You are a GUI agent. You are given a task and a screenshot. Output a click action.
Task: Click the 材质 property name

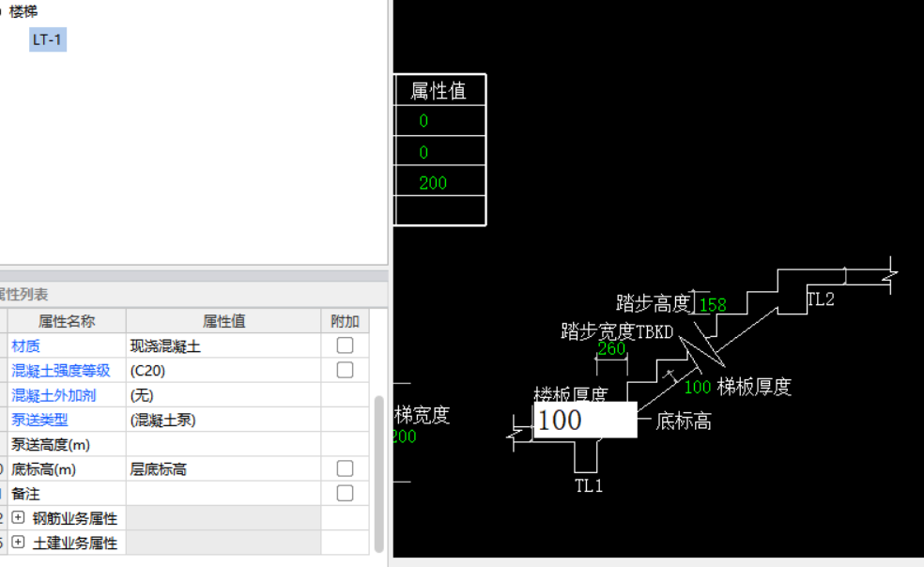coord(26,346)
